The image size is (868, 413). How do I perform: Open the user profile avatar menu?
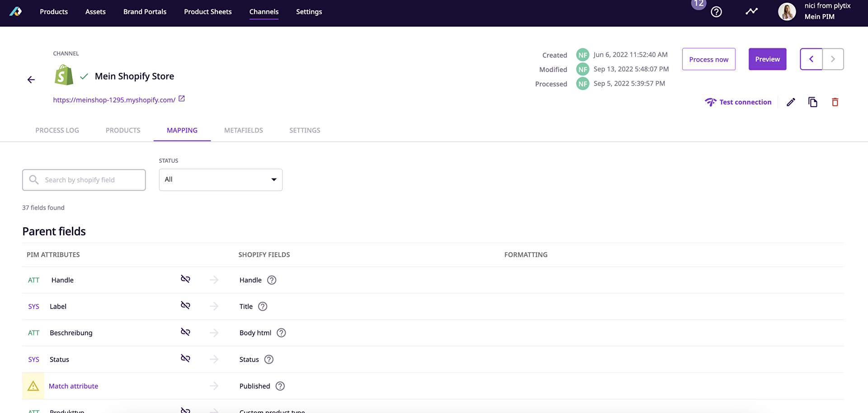point(787,12)
